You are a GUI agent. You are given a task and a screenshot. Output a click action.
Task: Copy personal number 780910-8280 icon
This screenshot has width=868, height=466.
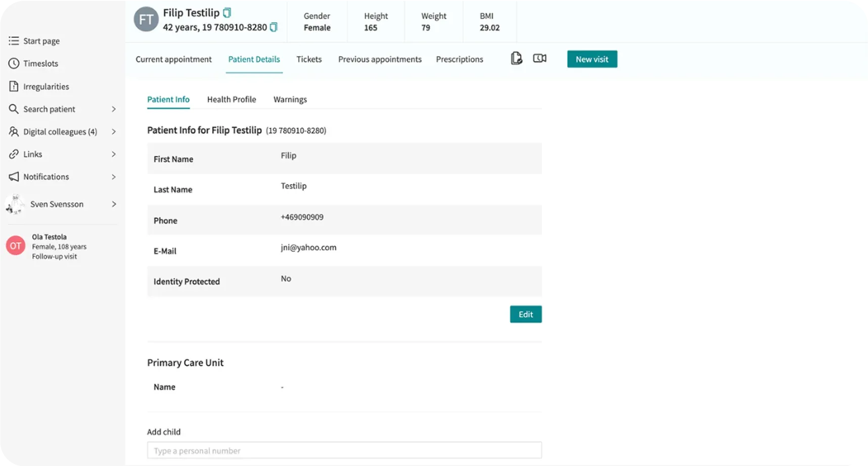click(273, 27)
